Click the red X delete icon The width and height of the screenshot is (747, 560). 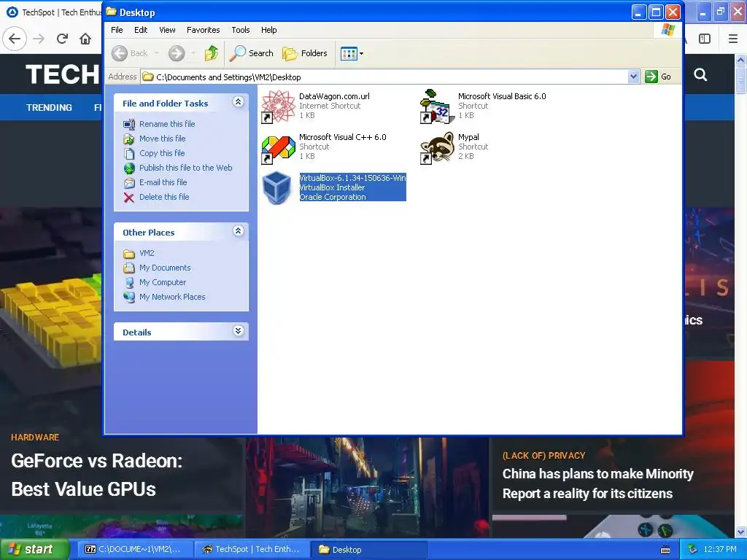click(x=129, y=198)
